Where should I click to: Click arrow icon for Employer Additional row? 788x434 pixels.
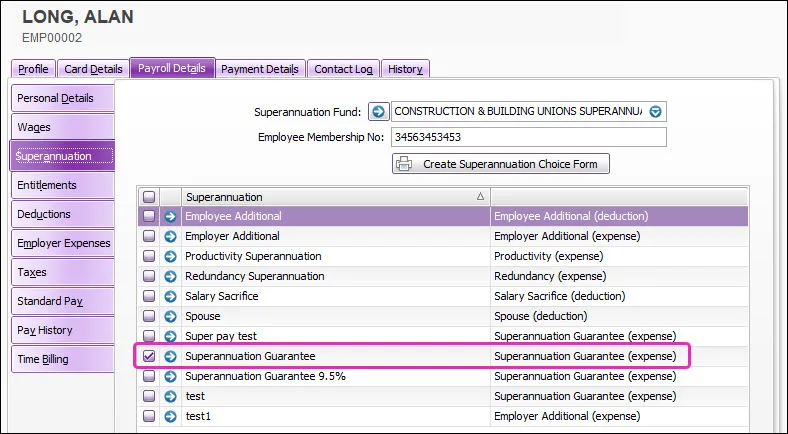(170, 237)
